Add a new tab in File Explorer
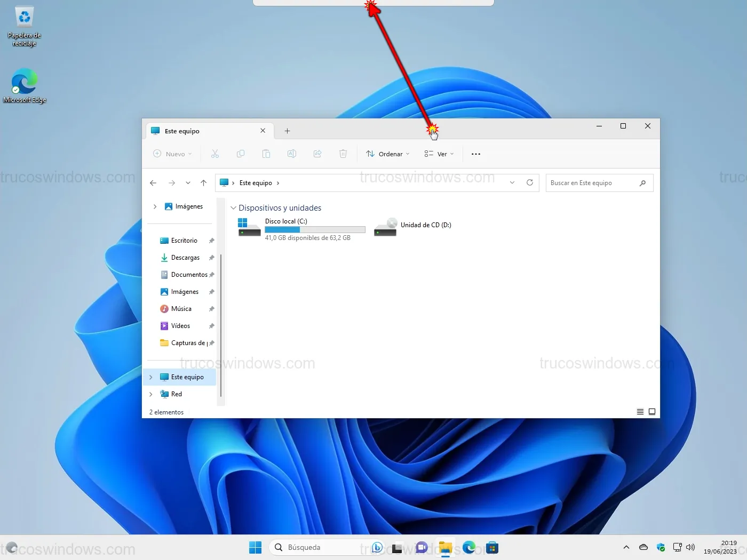Viewport: 747px width, 560px height. 287,131
